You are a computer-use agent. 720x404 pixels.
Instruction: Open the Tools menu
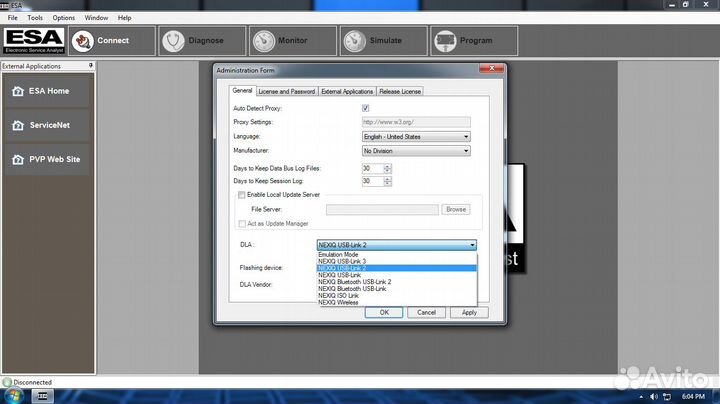click(x=35, y=18)
